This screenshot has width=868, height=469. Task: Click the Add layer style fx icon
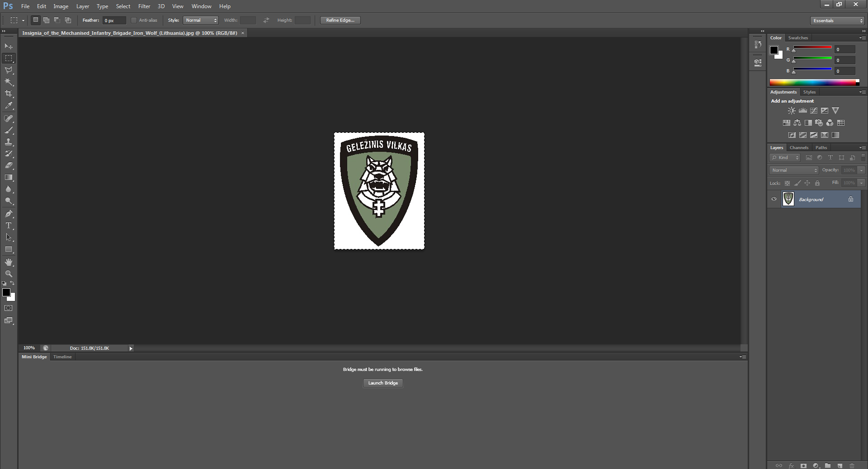pyautogui.click(x=791, y=465)
